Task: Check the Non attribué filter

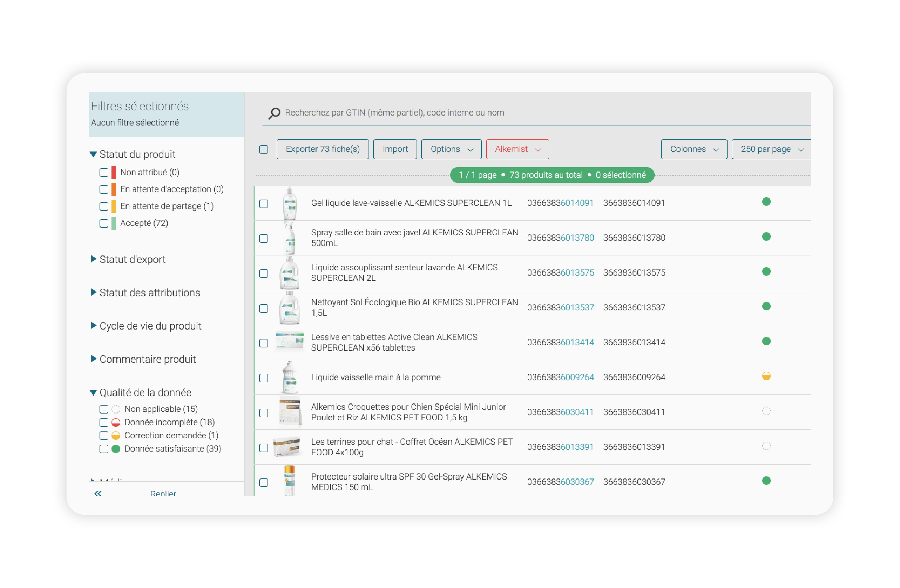Action: click(x=104, y=173)
